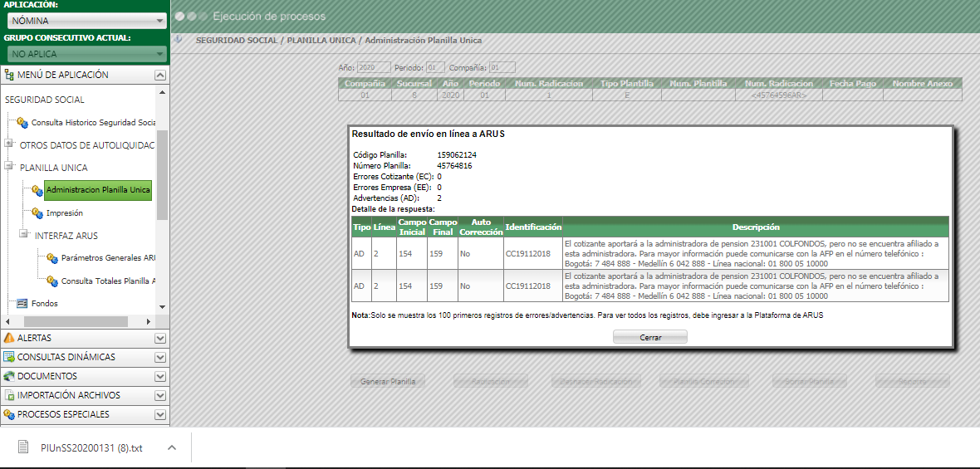
Task: Open downloaded file PlUnSS20200131 (8).txt
Action: (x=91, y=447)
